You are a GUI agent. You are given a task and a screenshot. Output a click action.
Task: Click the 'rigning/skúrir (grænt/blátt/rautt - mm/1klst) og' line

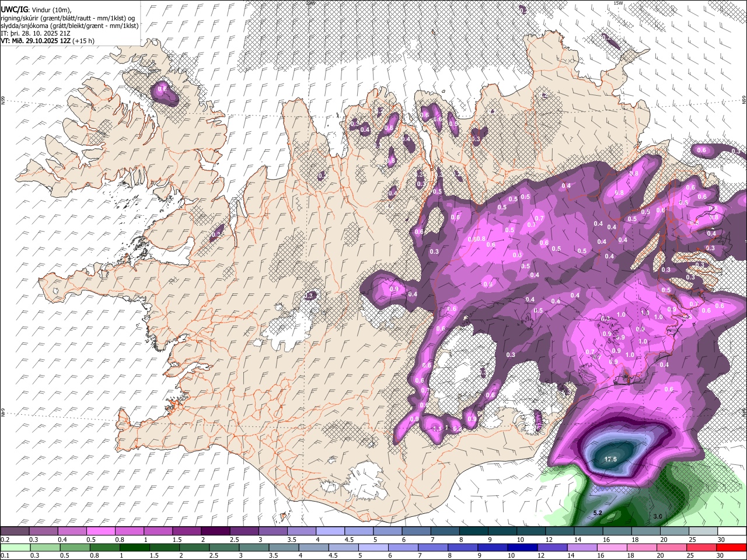[68, 18]
